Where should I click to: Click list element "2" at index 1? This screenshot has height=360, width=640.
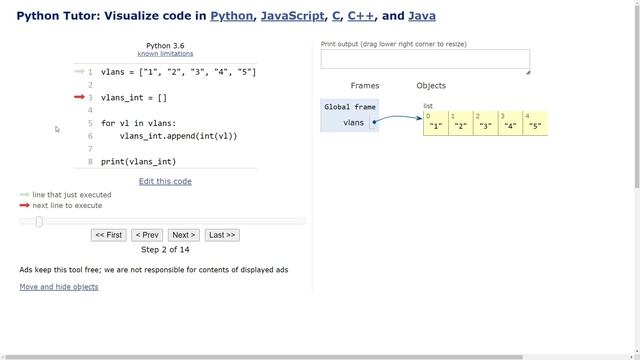click(460, 123)
